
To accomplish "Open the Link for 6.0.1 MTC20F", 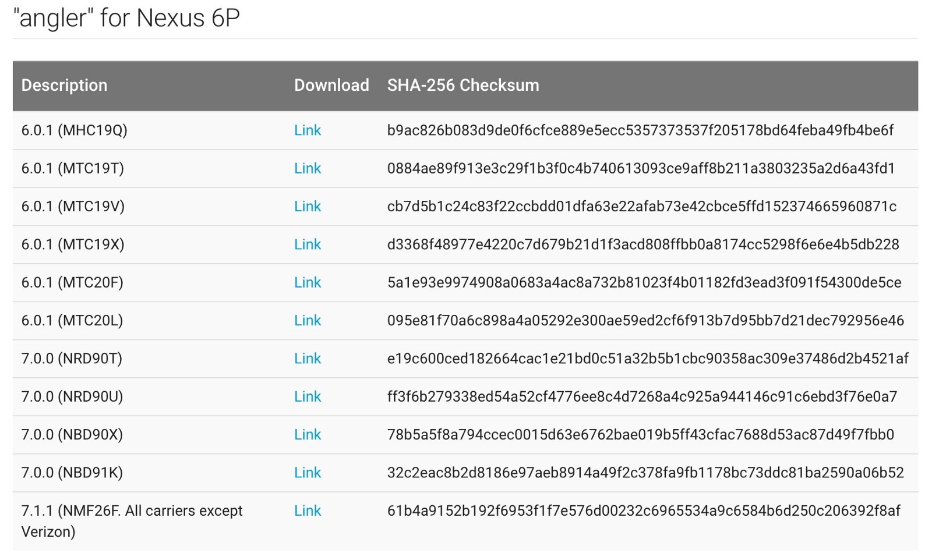I will (x=308, y=282).
